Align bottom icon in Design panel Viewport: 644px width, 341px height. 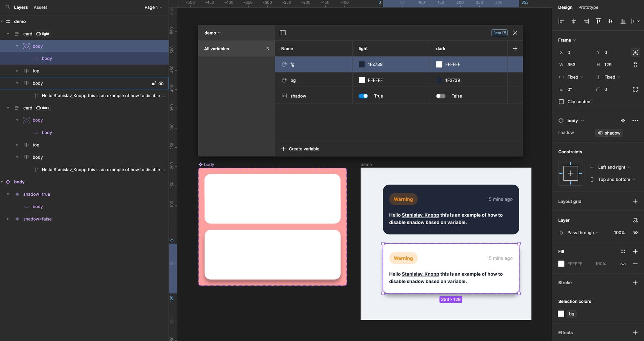623,21
